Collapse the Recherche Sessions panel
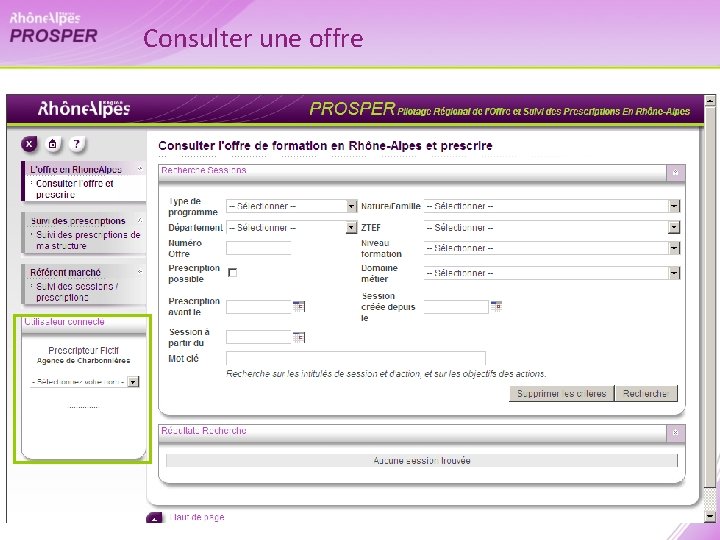Image resolution: width=720 pixels, height=540 pixels. tap(675, 173)
